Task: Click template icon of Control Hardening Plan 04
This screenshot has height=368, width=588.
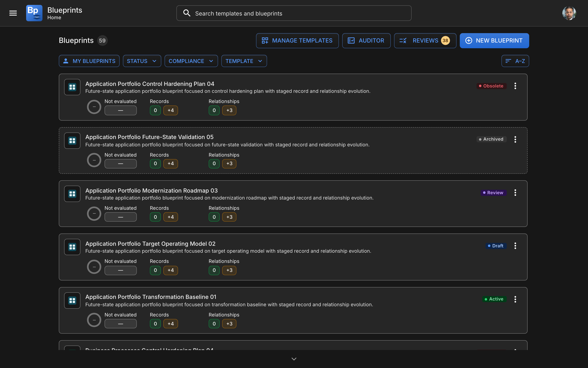Action: (x=72, y=87)
